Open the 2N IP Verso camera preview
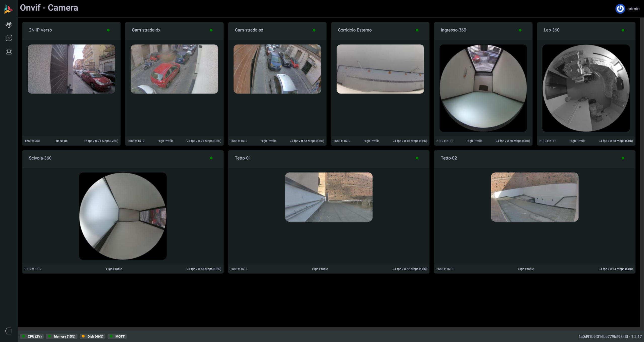The width and height of the screenshot is (644, 342). pyautogui.click(x=71, y=69)
